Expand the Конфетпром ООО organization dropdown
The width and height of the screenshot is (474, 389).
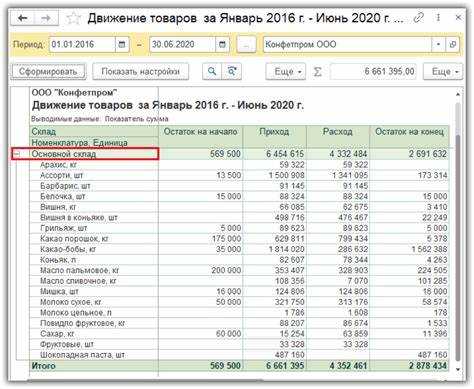tap(439, 44)
